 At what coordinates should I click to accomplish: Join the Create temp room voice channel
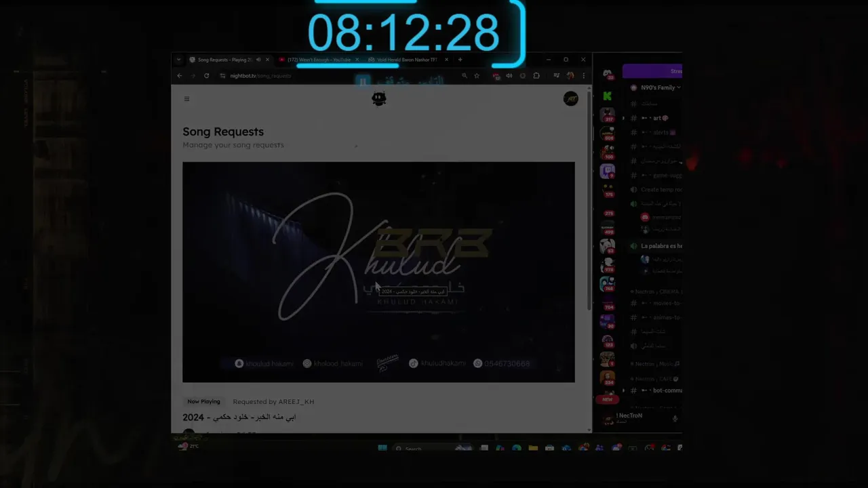[656, 190]
